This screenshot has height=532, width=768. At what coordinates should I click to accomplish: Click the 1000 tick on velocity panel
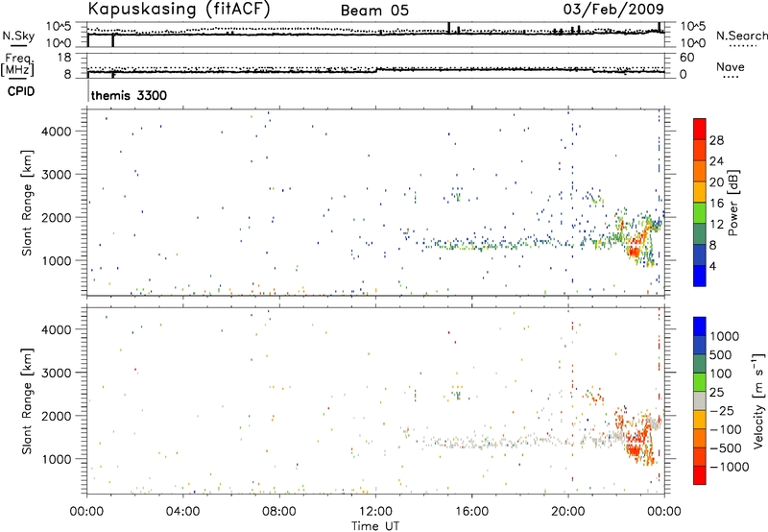57,459
